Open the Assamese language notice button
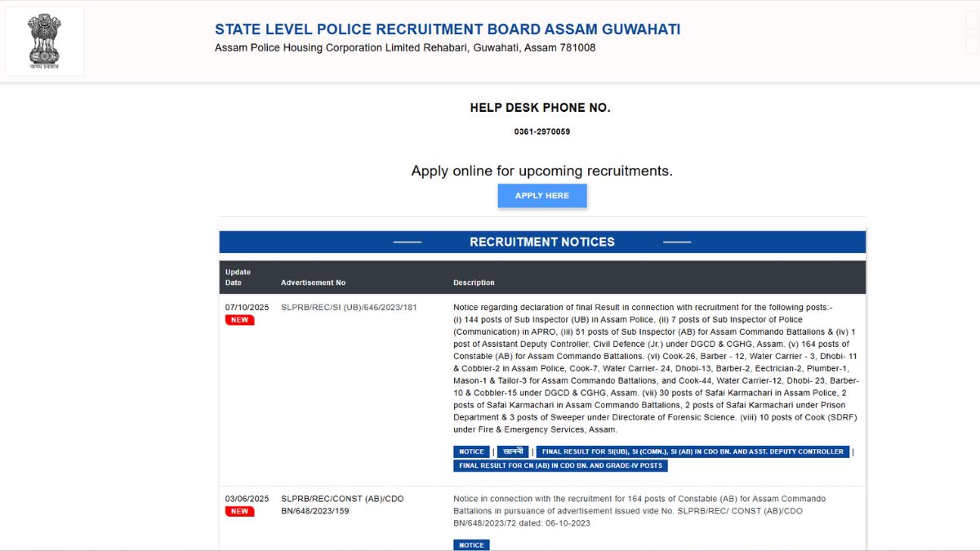980x551 pixels. 513,451
